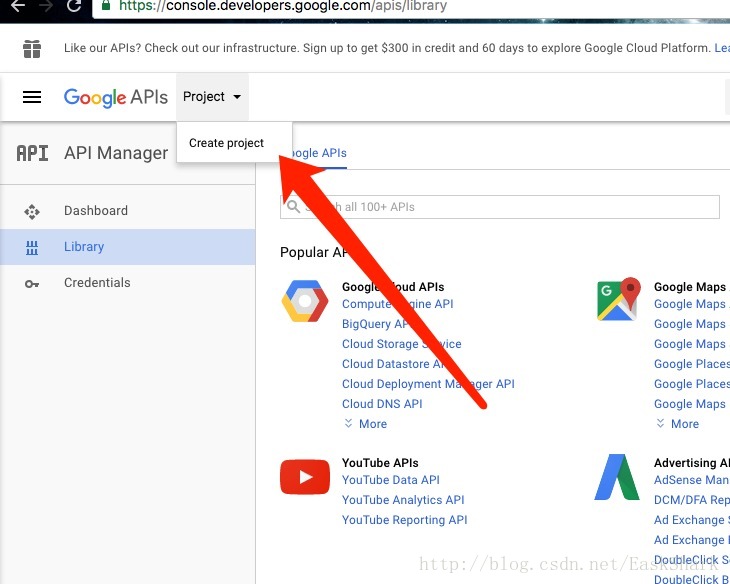The image size is (730, 584).
Task: Click the Credentials key icon
Action: (32, 283)
